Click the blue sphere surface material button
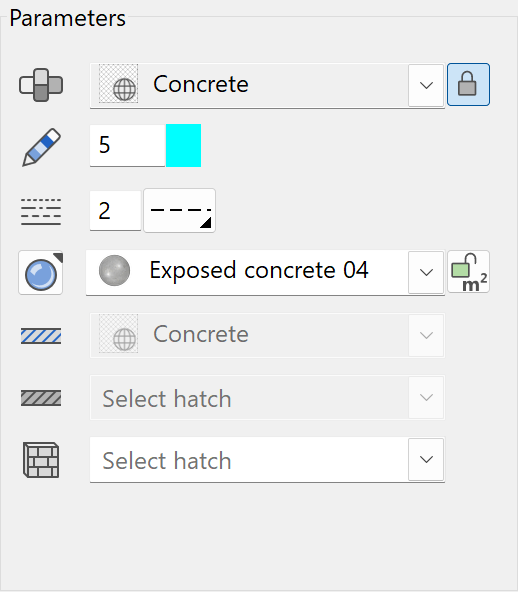The image size is (518, 592). click(41, 273)
